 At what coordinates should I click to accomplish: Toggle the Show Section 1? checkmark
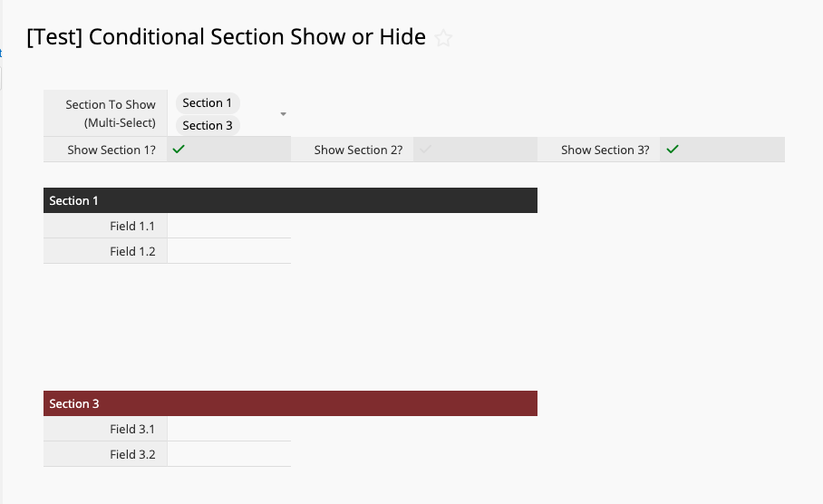[x=179, y=149]
